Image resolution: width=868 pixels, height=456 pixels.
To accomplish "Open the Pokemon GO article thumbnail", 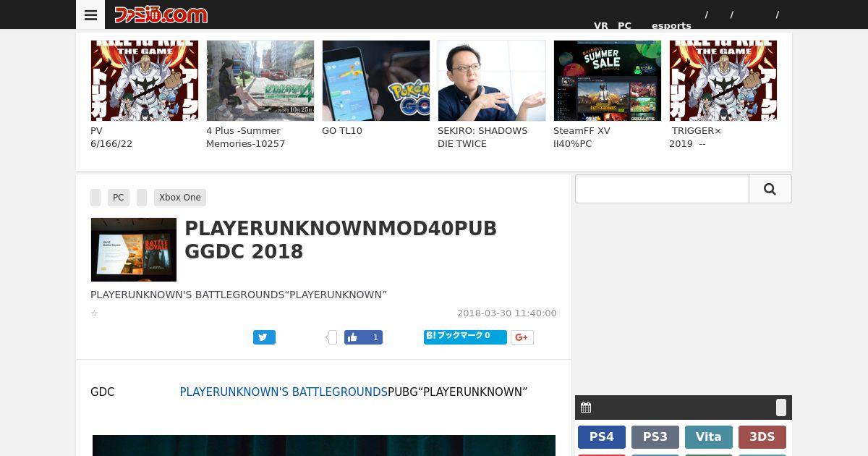I will 376,80.
